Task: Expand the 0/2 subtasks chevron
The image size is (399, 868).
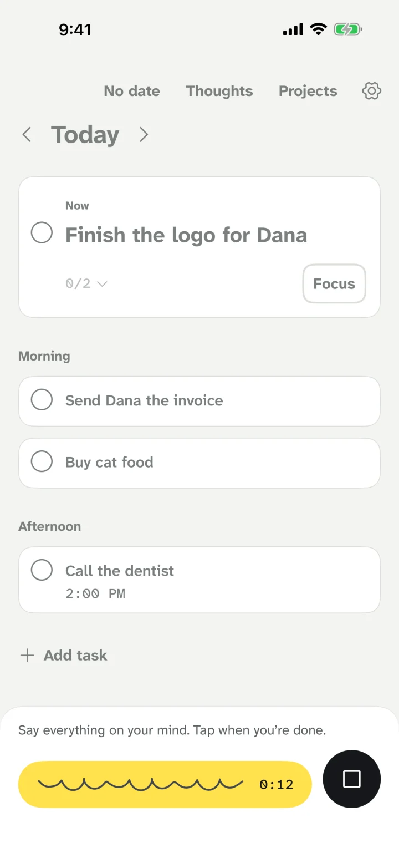Action: pos(102,284)
